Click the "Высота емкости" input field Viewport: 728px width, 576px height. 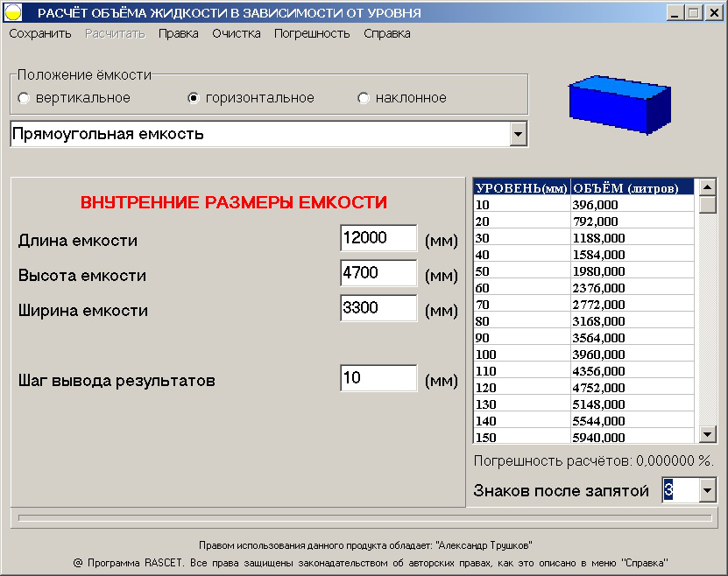377,272
